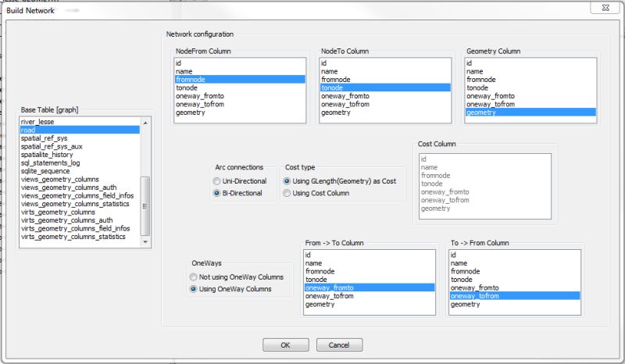Viewport: 625px width, 364px height.
Task: Select oneway_fromto in To -> From Column list
Action: coord(515,287)
